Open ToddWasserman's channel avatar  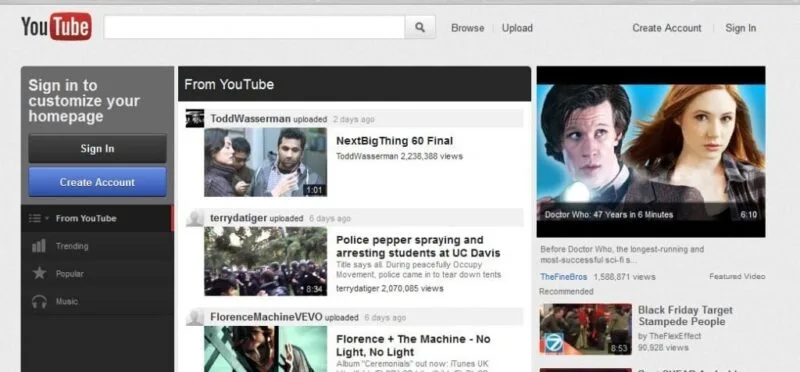194,118
